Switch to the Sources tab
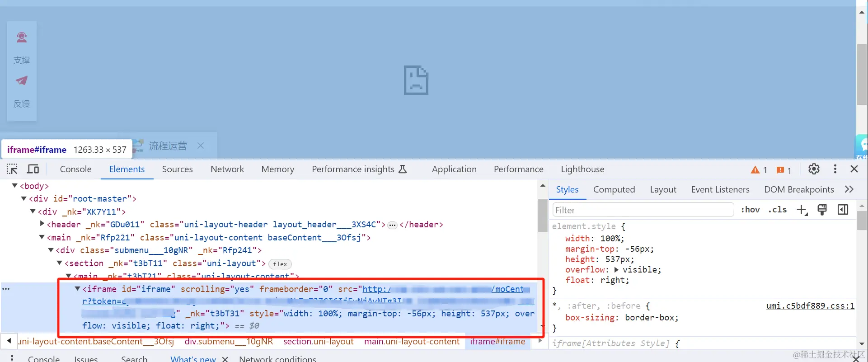This screenshot has height=362, width=868. (178, 169)
